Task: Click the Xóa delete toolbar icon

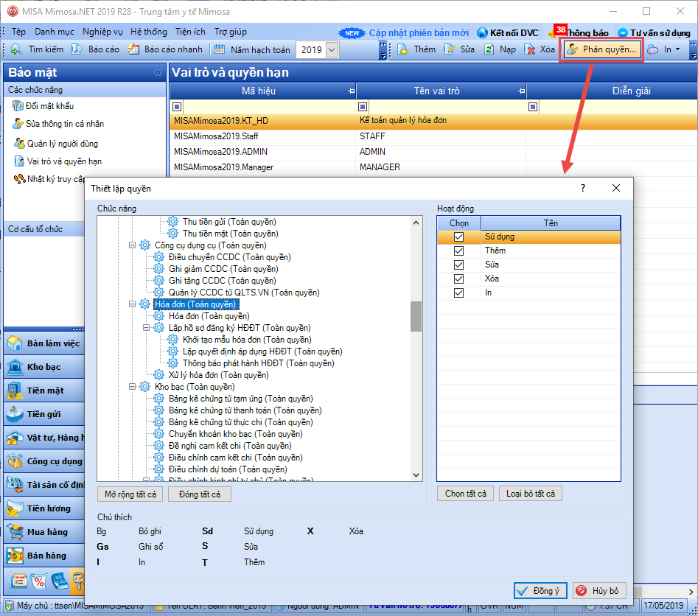Action: point(530,49)
